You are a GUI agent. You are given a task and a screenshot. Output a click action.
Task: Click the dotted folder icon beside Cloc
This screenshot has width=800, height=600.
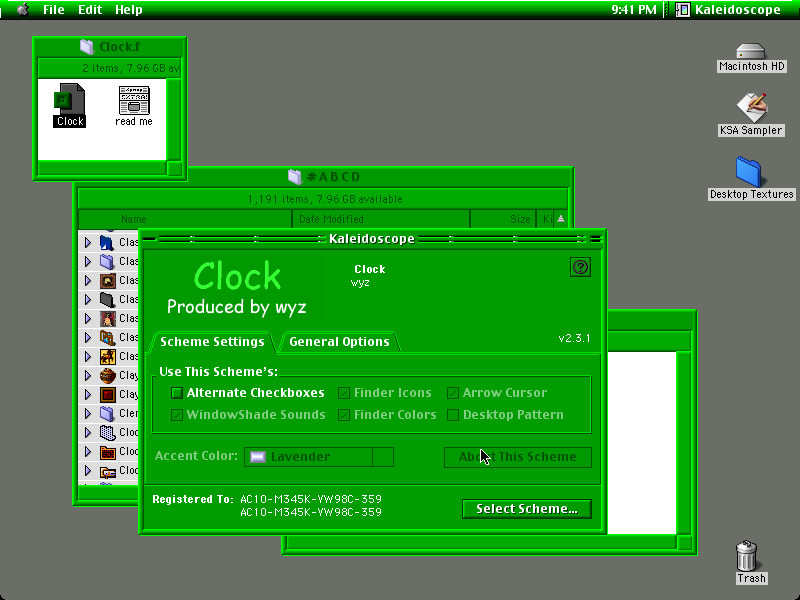[x=107, y=433]
